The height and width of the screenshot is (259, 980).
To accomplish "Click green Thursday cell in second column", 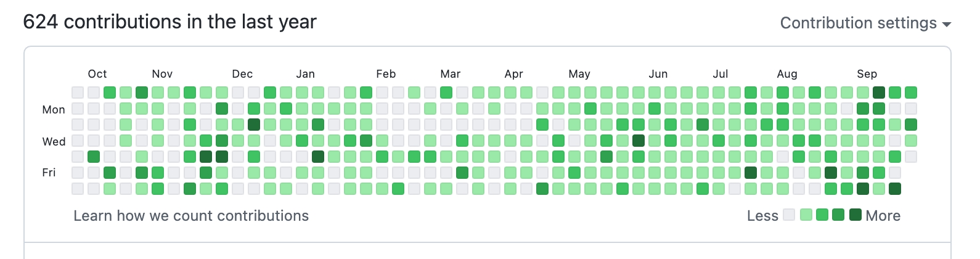I will (x=94, y=157).
